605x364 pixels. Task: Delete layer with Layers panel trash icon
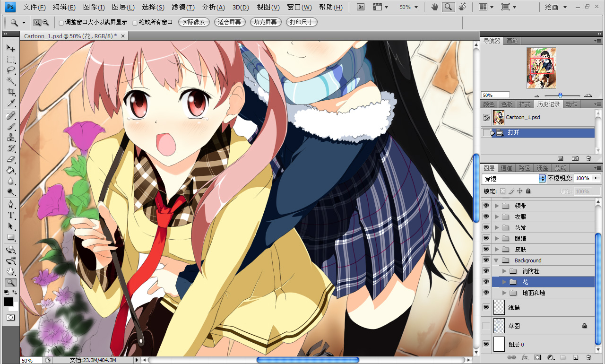(588, 357)
